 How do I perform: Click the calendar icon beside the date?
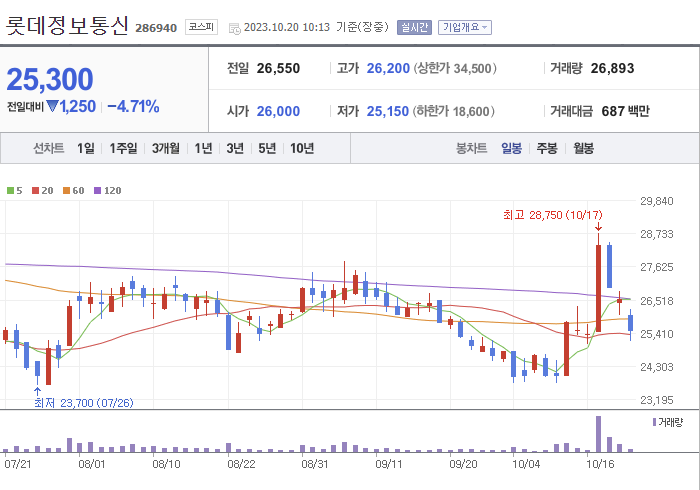point(234,29)
